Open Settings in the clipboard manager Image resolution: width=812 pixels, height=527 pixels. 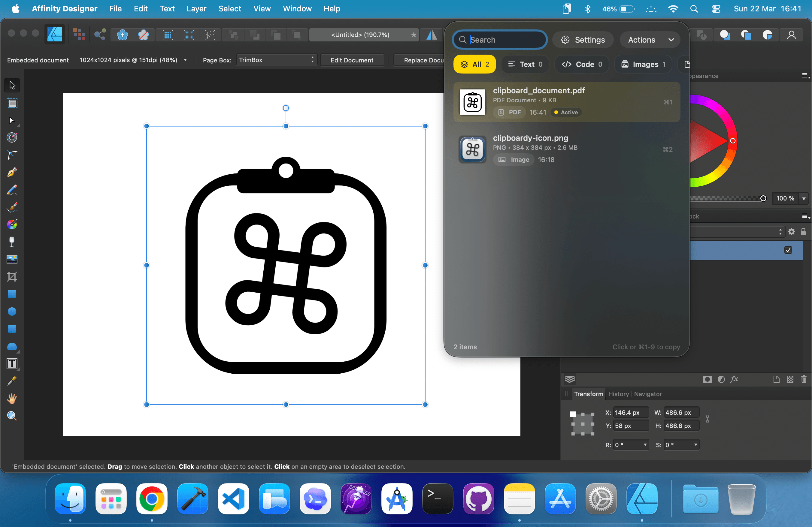click(583, 40)
